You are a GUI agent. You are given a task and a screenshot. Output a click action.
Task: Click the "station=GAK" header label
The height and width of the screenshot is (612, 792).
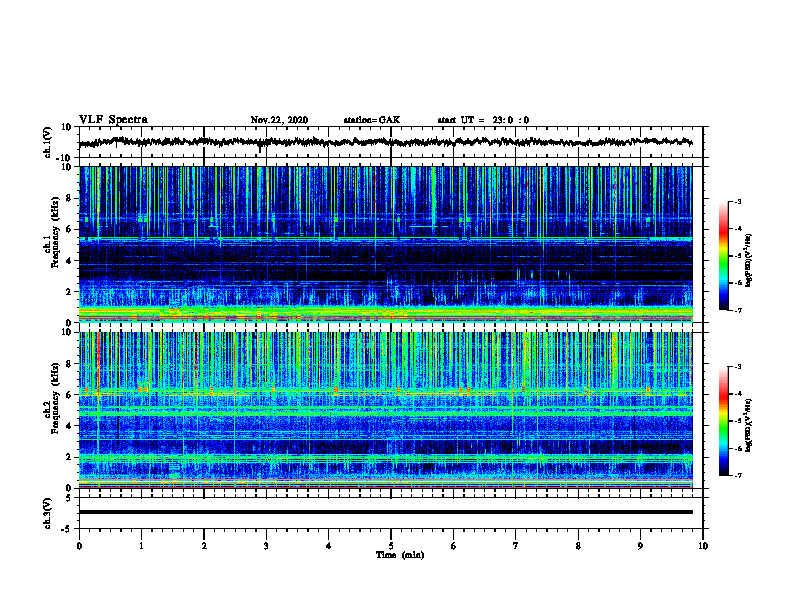pos(372,120)
